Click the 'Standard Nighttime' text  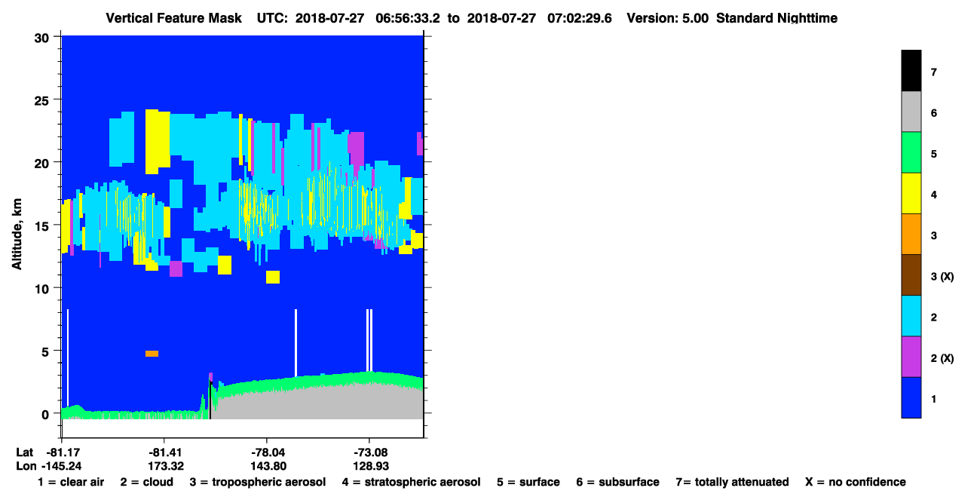tap(776, 17)
